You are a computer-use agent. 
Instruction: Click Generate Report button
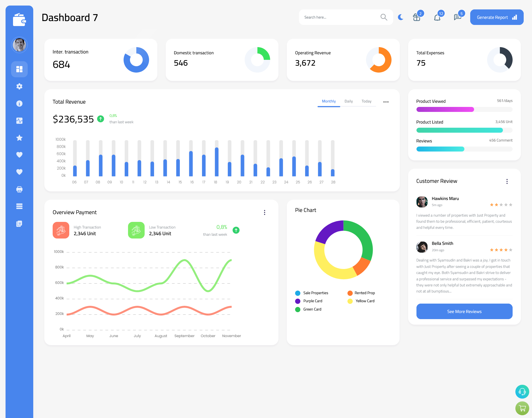click(496, 17)
